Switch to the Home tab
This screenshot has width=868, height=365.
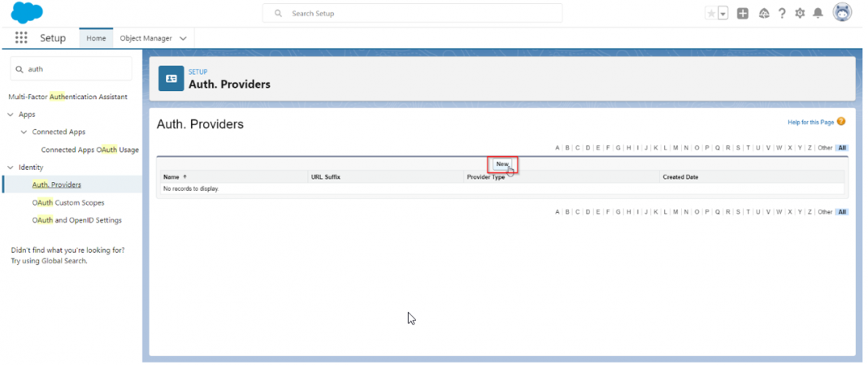96,38
